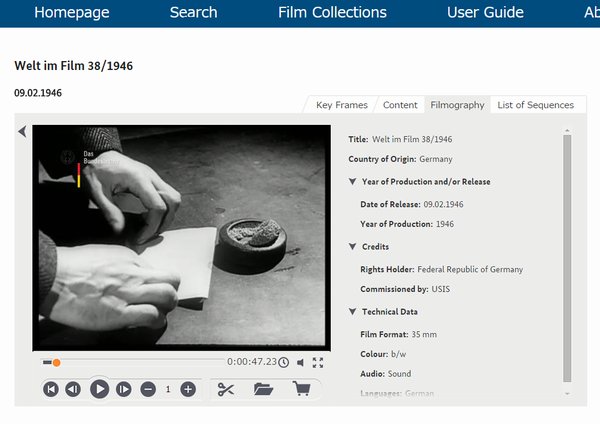This screenshot has width=600, height=424.
Task: Move the orange seek bar handle
Action: 56,363
